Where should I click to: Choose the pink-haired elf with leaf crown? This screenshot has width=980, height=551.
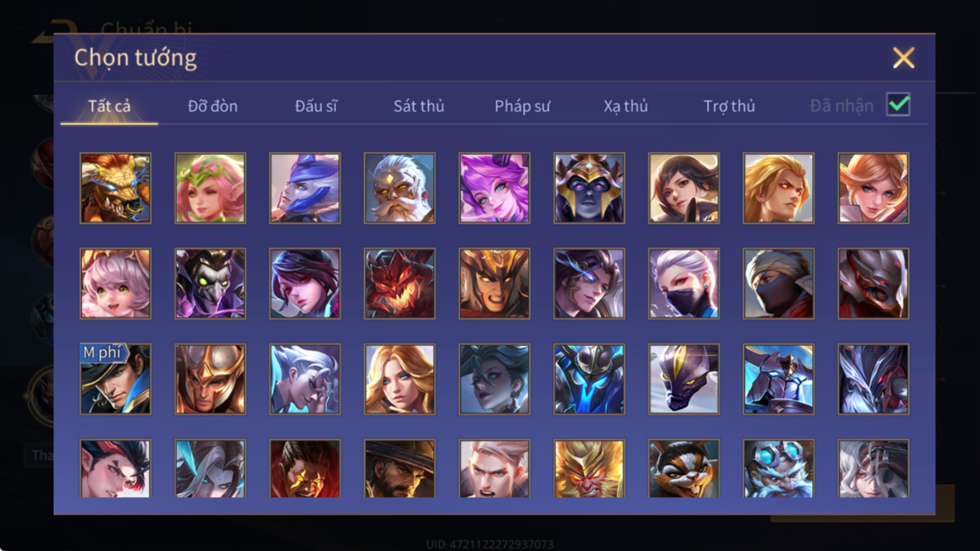210,188
